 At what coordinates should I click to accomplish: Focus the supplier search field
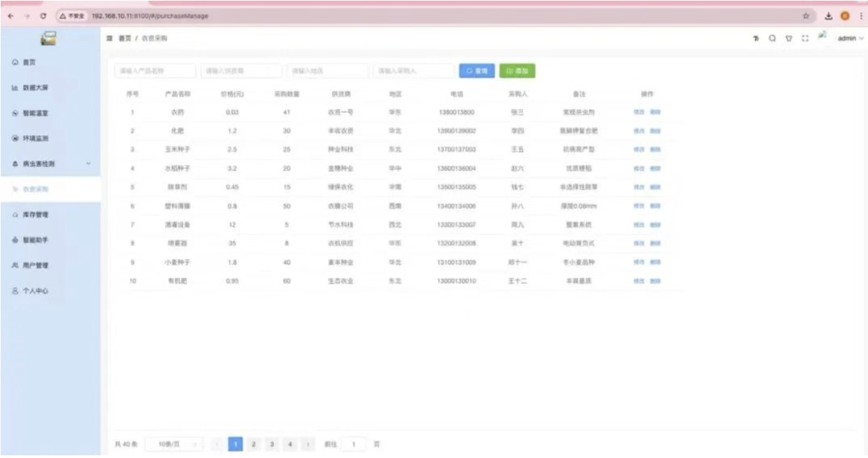[242, 70]
